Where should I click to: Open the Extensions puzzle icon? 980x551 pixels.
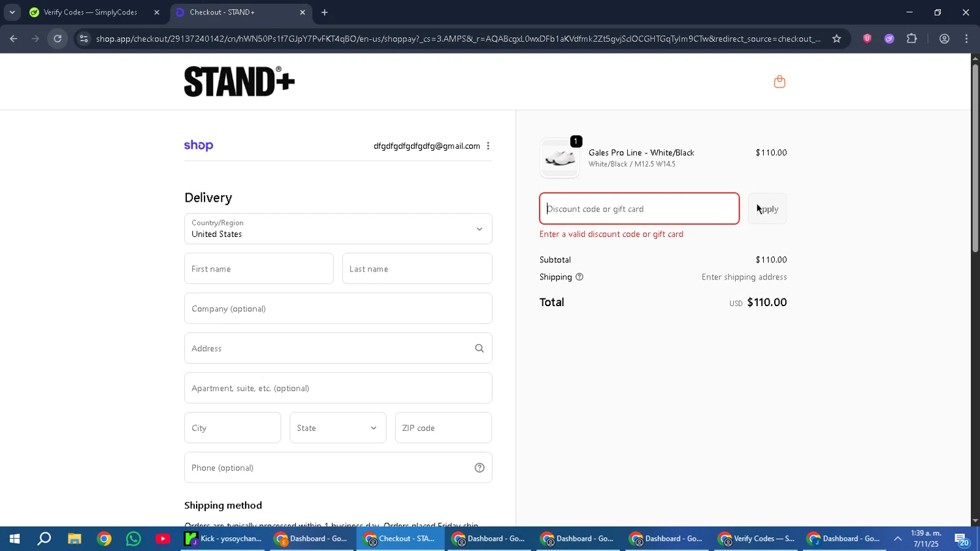tap(911, 39)
